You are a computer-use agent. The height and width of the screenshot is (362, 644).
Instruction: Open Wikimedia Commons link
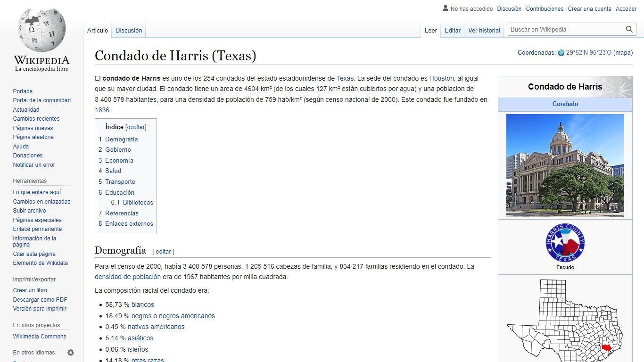(40, 337)
